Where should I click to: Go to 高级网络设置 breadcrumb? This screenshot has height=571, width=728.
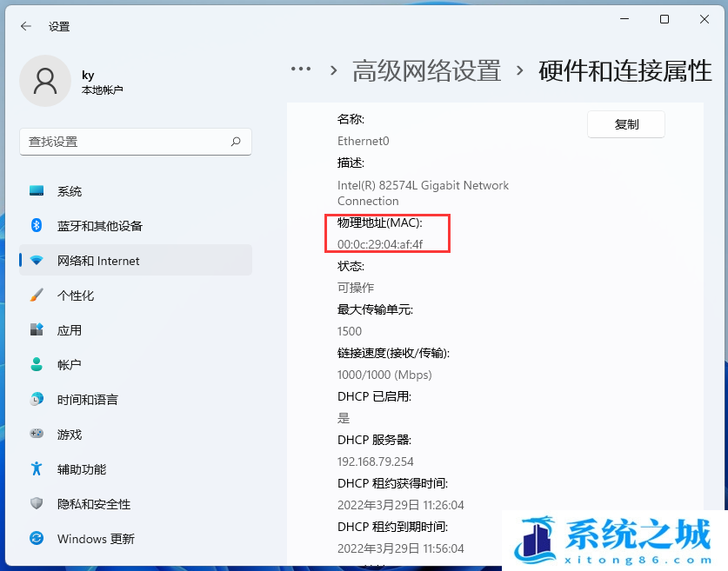click(426, 70)
